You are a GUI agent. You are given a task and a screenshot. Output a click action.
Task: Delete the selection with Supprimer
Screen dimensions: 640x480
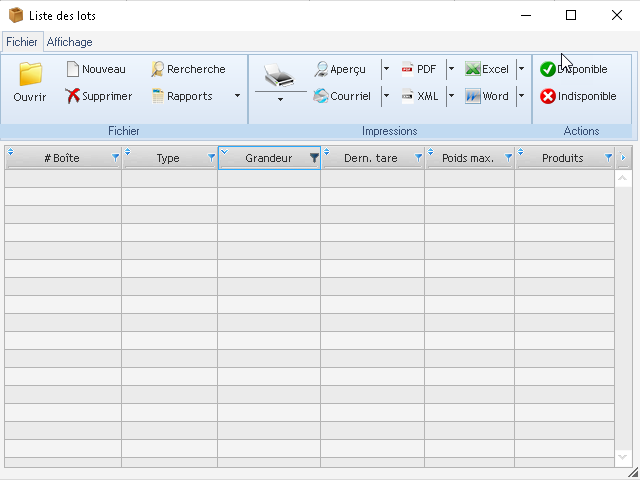pos(98,96)
